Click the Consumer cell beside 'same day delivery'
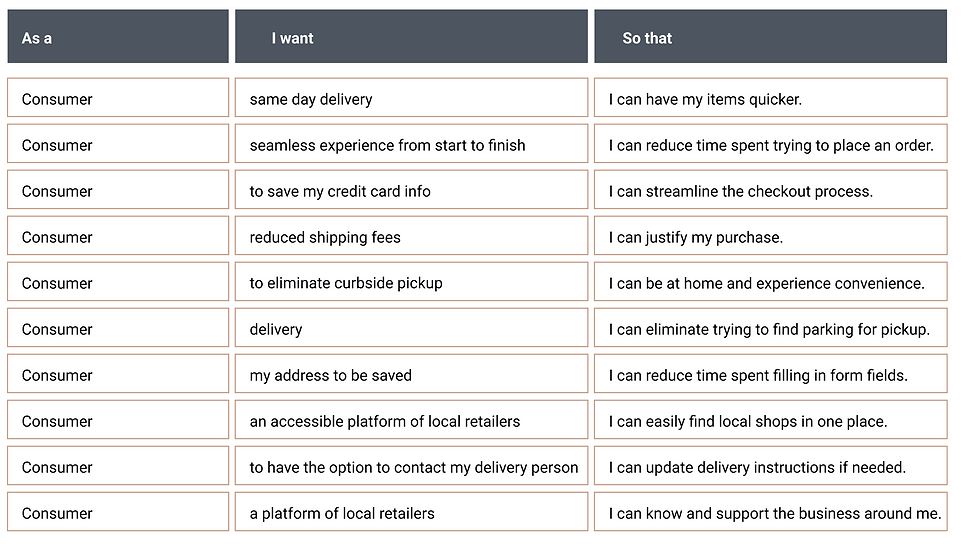Screen dimensions: 966x544 [118, 97]
